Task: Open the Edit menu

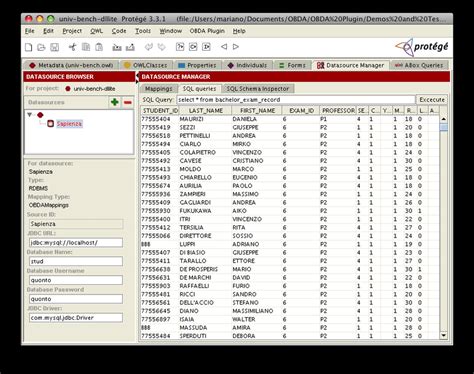Action: click(x=48, y=31)
